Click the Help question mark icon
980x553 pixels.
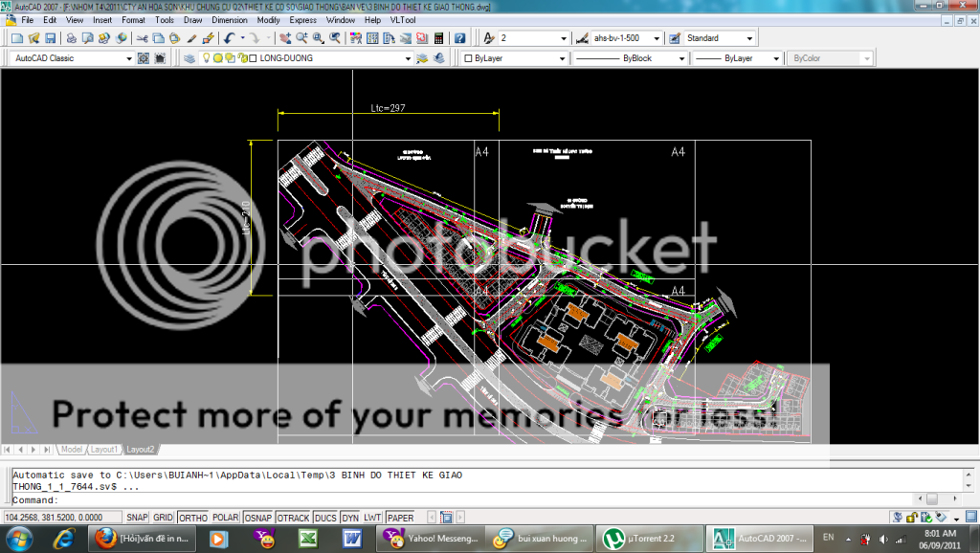(x=459, y=38)
